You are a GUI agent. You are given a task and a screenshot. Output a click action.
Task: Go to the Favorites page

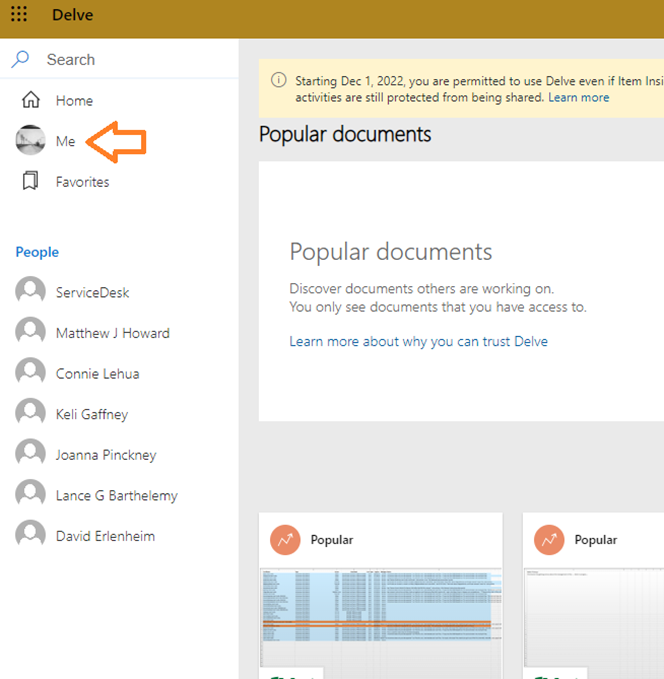point(82,182)
